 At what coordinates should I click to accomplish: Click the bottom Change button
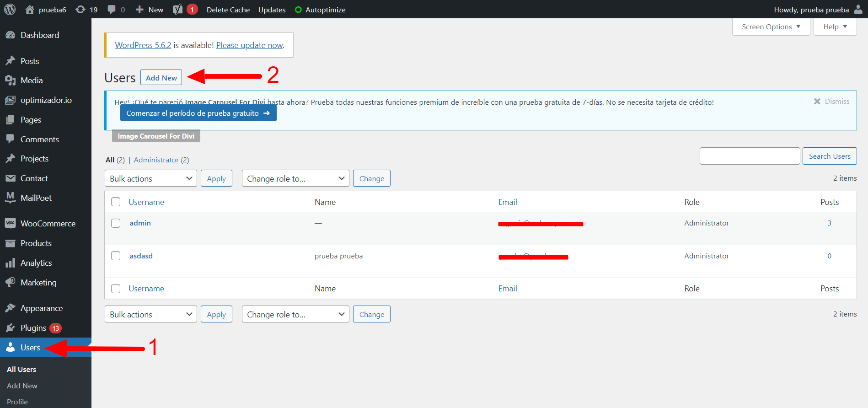coord(372,314)
